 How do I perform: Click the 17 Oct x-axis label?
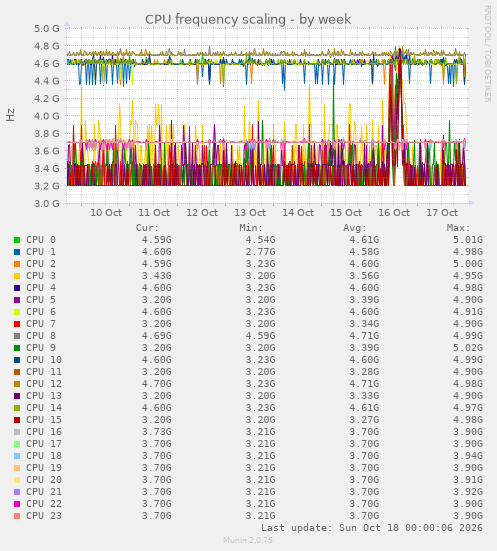442,213
